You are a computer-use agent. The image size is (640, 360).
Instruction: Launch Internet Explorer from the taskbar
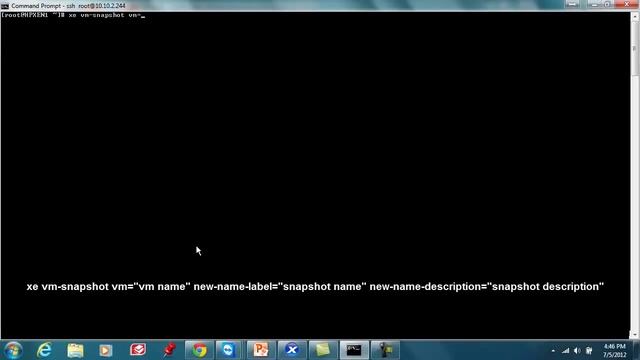(x=44, y=350)
